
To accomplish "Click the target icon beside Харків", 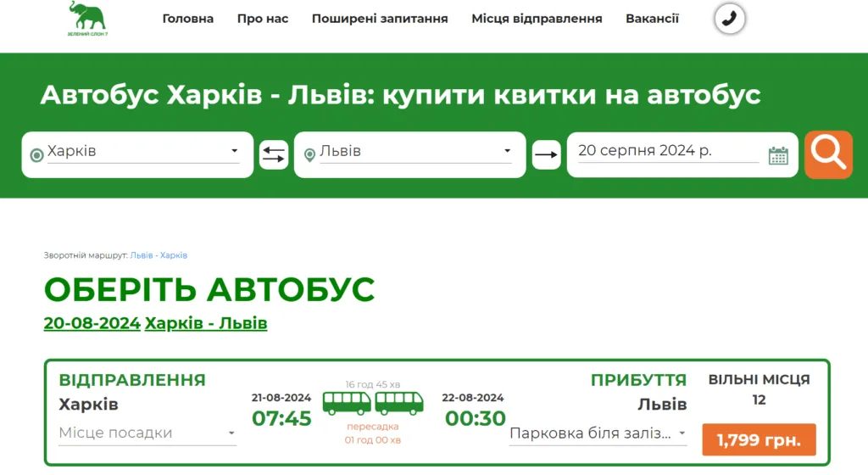I will click(x=36, y=155).
